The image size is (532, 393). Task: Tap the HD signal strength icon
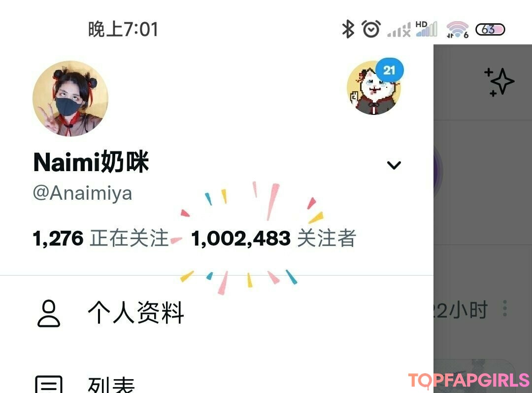click(427, 29)
